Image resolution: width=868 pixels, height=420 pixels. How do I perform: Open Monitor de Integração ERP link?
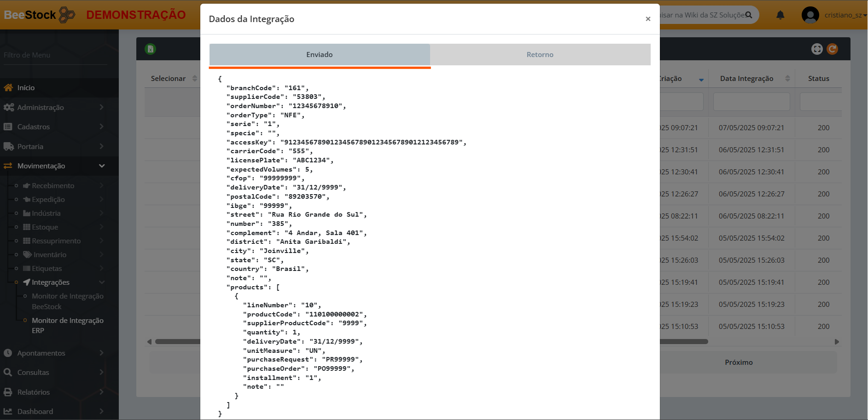pyautogui.click(x=67, y=325)
